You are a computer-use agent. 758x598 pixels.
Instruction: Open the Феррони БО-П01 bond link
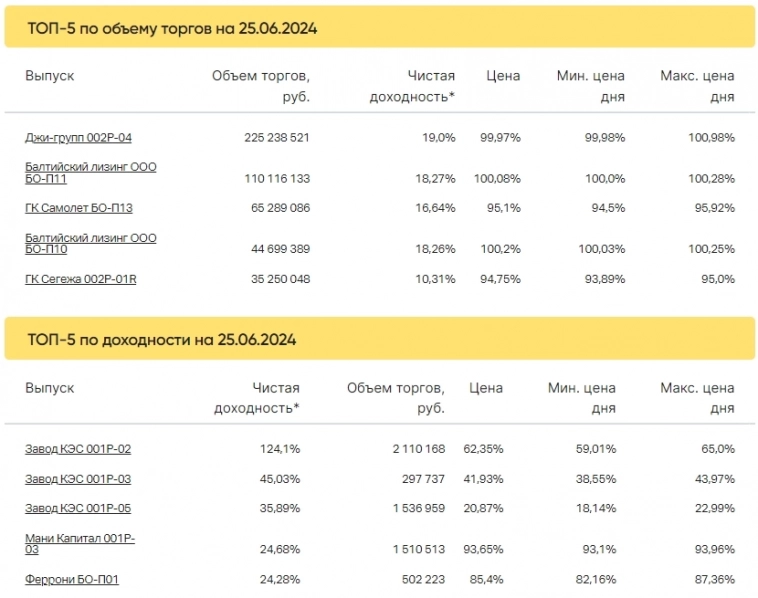pos(72,579)
